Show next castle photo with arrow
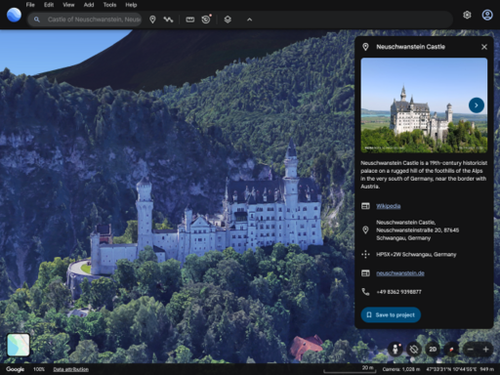The width and height of the screenshot is (500, 375). click(476, 105)
